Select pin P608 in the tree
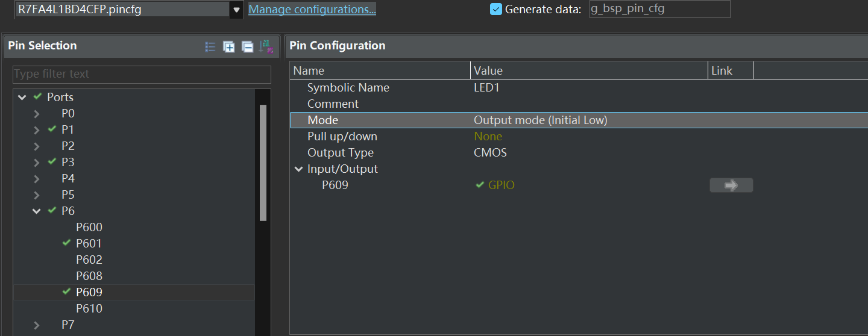The width and height of the screenshot is (868, 336). coord(89,276)
